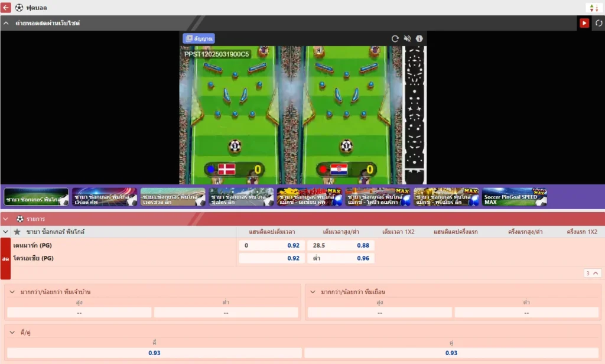Click the up/down arrows sort icon
Viewport: 605px width, 364px height.
coord(594,8)
